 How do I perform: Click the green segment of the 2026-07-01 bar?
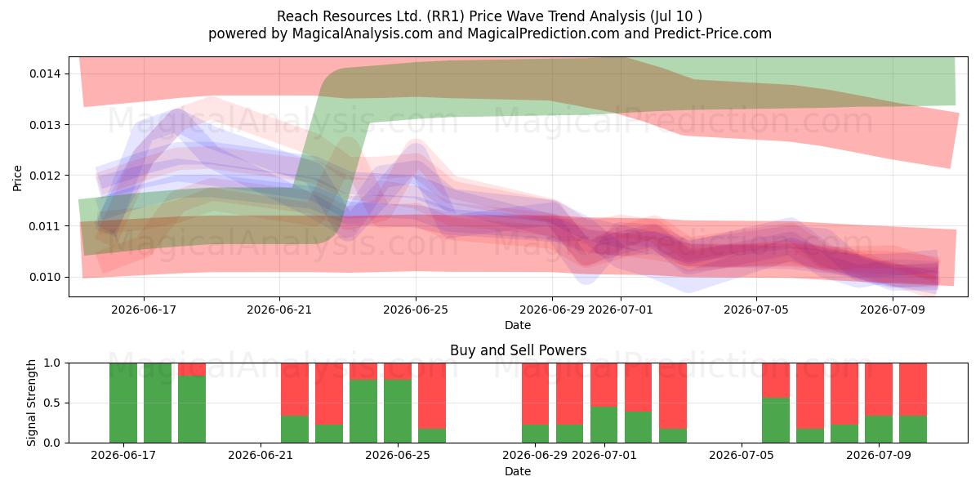[x=604, y=425]
